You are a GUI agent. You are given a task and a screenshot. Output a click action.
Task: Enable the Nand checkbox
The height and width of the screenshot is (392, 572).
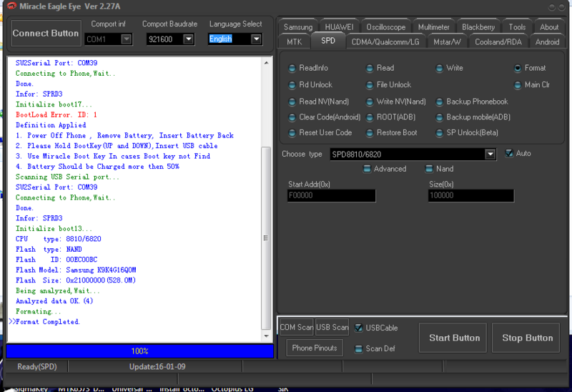(x=430, y=169)
